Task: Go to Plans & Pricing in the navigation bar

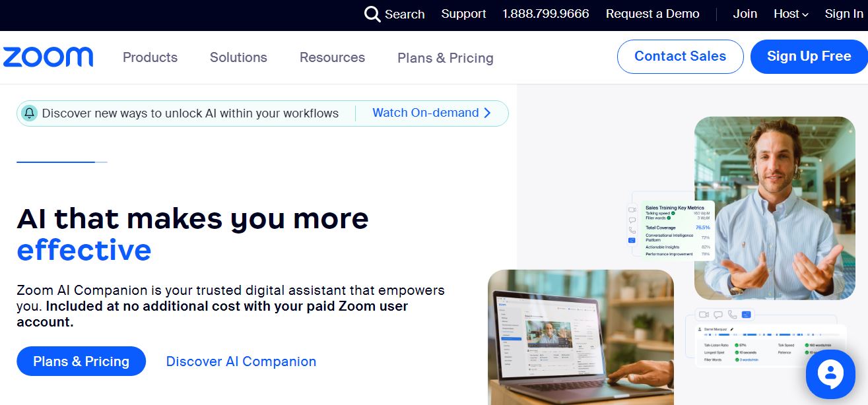Action: [446, 58]
